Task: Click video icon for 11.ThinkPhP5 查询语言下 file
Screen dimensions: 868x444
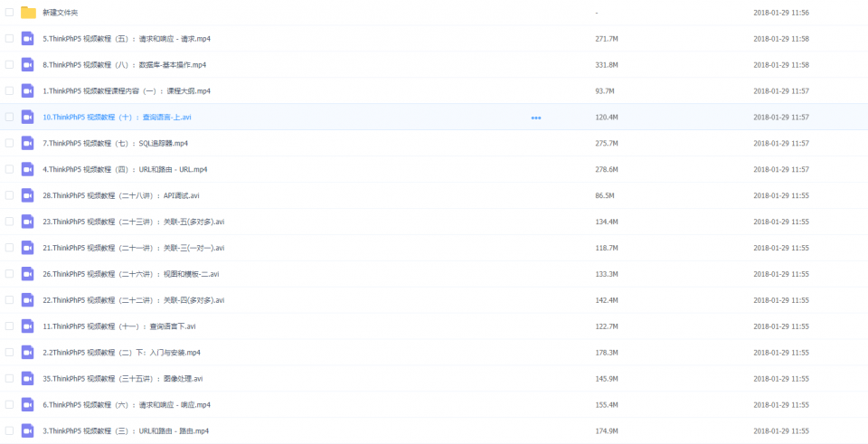Action: pyautogui.click(x=28, y=326)
